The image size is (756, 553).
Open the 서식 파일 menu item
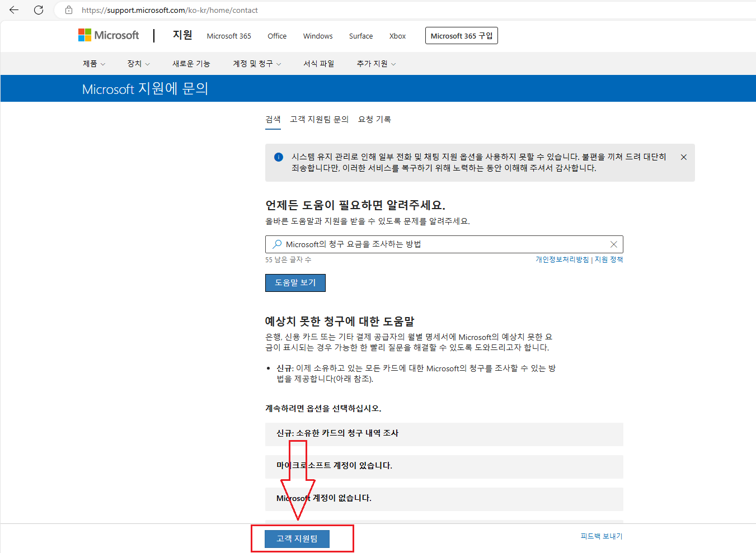pyautogui.click(x=319, y=64)
